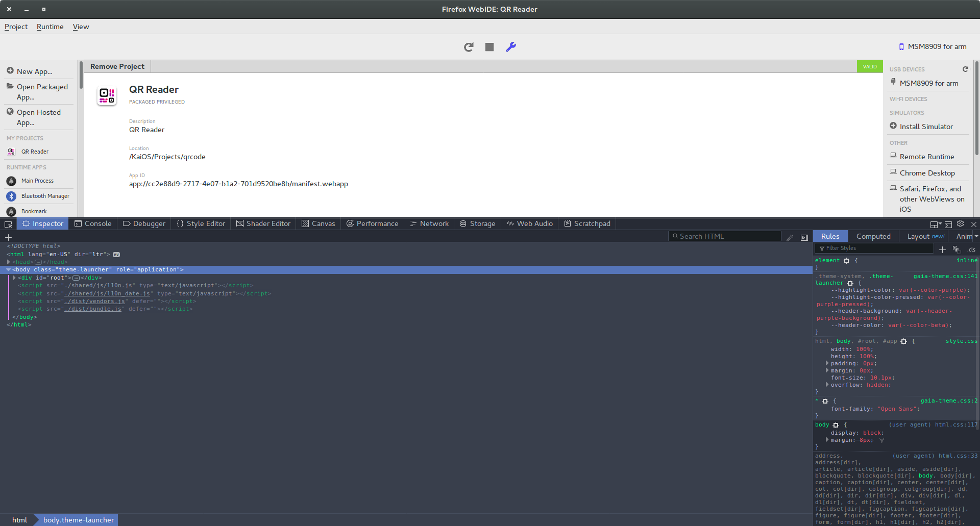Expand the overflow property in Rules
Screen dimensions: 980x526
pos(827,385)
